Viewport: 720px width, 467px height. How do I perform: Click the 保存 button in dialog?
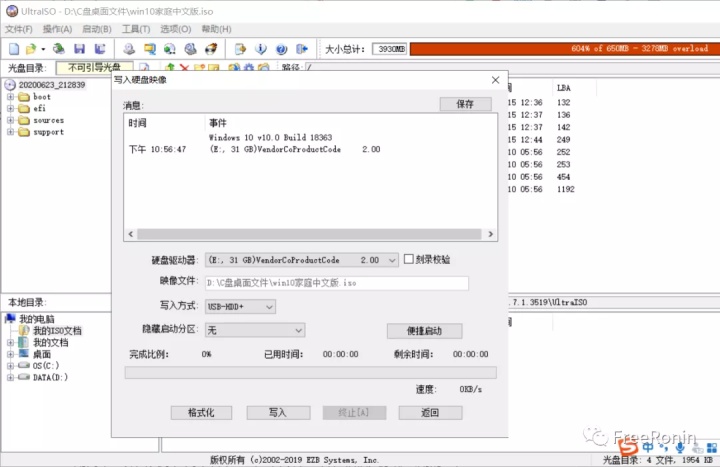[465, 104]
